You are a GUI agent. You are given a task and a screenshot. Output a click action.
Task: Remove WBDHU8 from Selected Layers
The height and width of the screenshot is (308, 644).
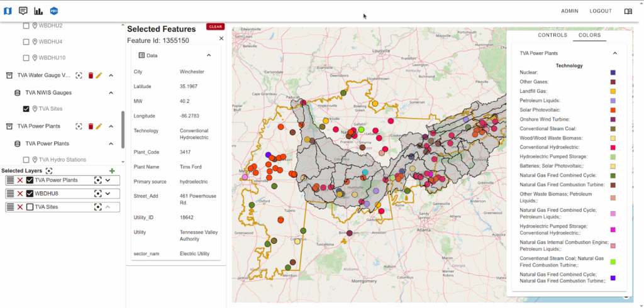pos(20,194)
